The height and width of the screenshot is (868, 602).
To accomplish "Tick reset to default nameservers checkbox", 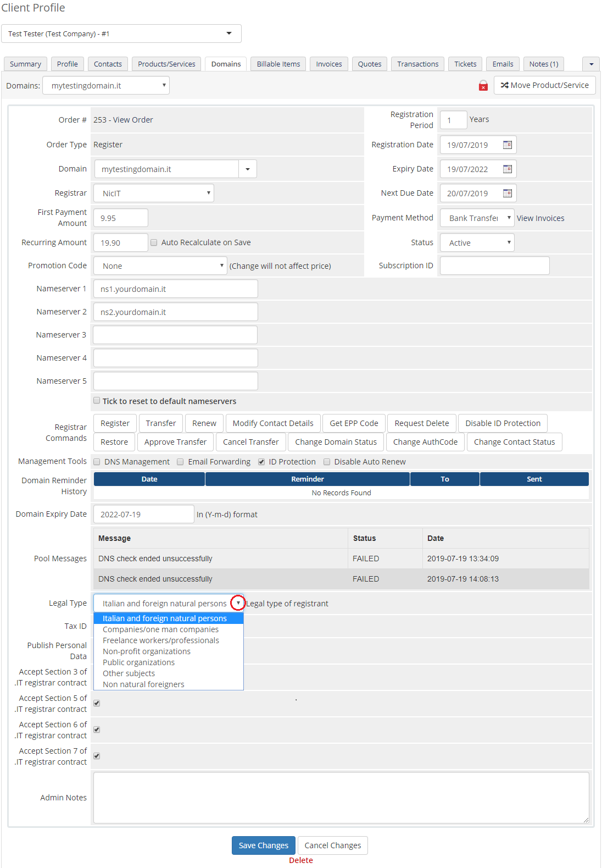I will coord(97,401).
